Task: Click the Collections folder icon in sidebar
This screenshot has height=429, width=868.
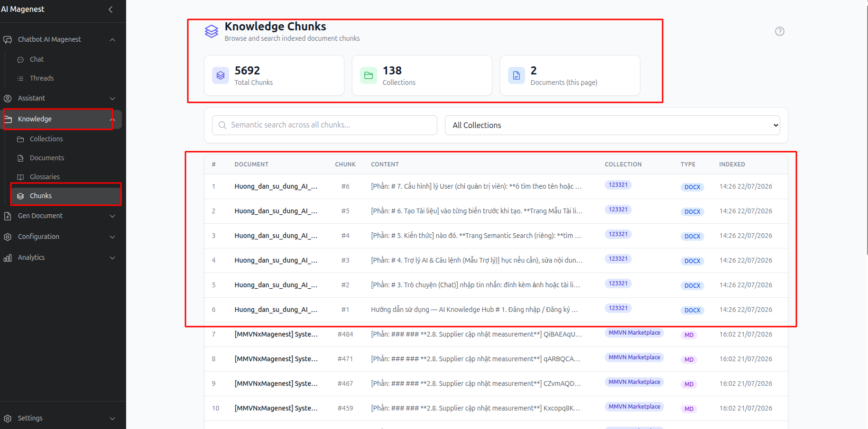Action: [20, 139]
